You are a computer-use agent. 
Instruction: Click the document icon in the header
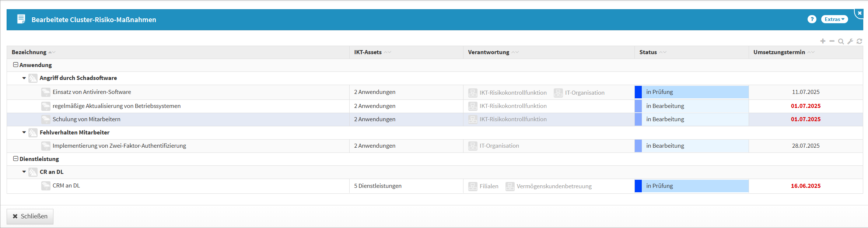click(21, 19)
